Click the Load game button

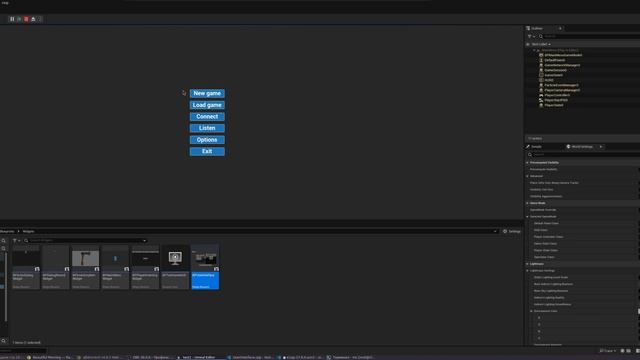coord(207,105)
